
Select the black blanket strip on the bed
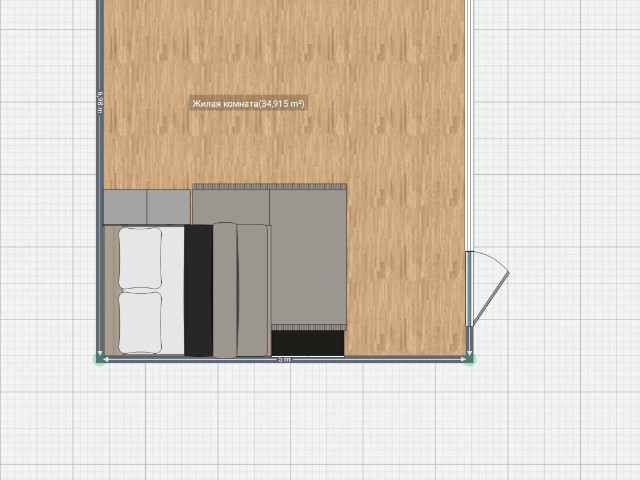coord(198,290)
